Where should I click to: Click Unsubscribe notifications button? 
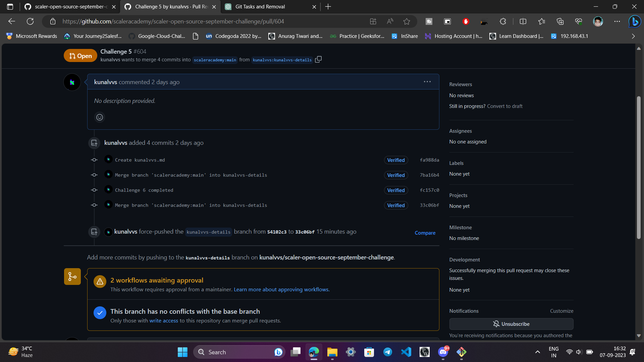click(511, 324)
